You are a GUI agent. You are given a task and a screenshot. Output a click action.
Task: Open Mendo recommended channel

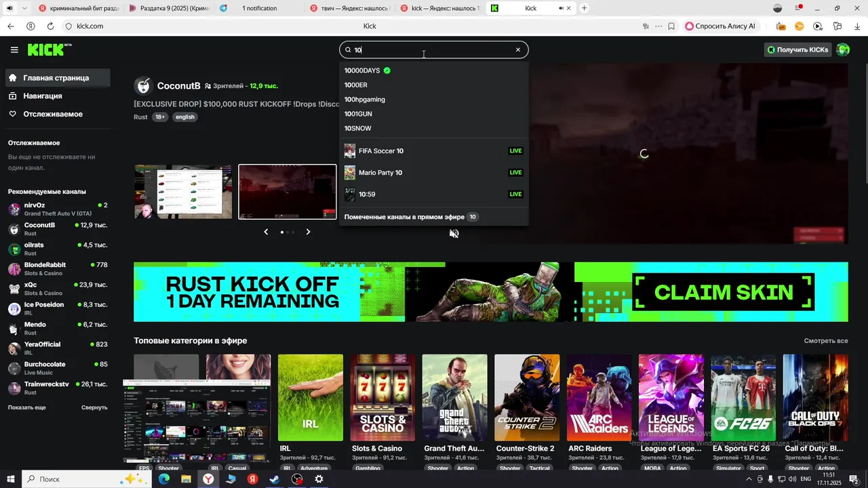(x=58, y=328)
